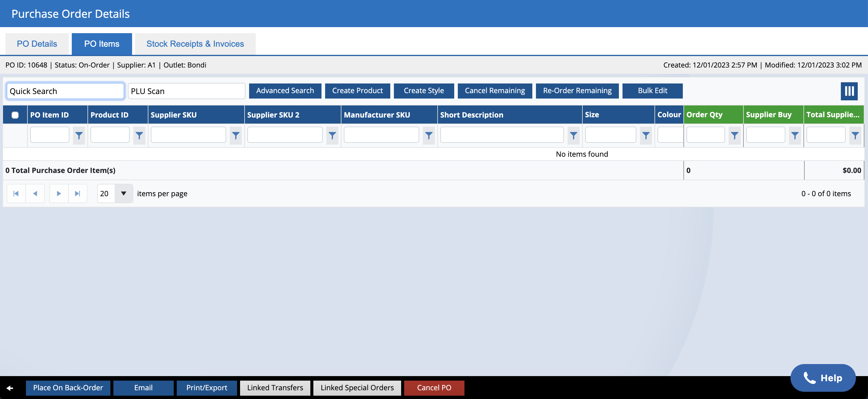
Task: Go to the previous page
Action: point(35,193)
